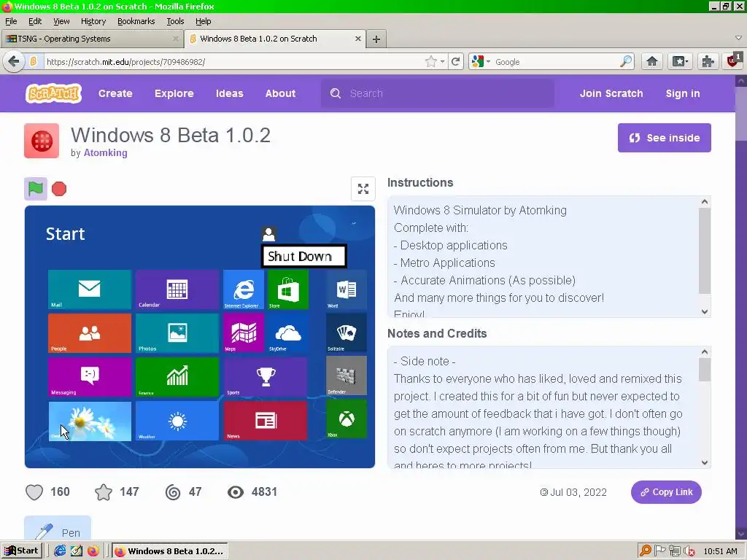Click the Pen extension chip
Screen dimensions: 747x560
(x=58, y=529)
